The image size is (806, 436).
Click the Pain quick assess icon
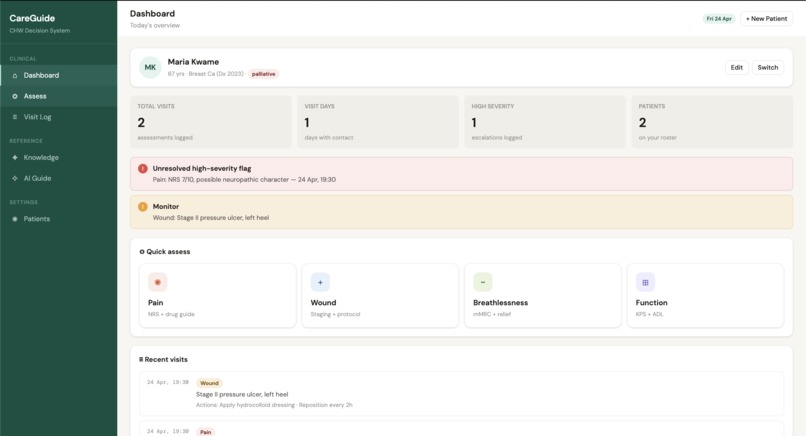157,282
